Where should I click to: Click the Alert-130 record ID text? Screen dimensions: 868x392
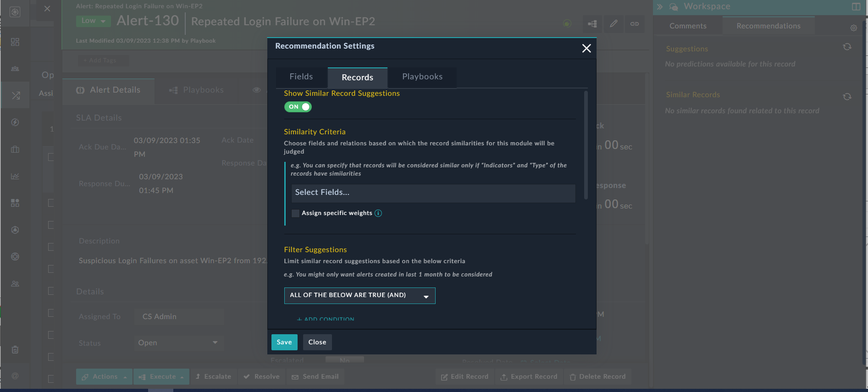[148, 21]
